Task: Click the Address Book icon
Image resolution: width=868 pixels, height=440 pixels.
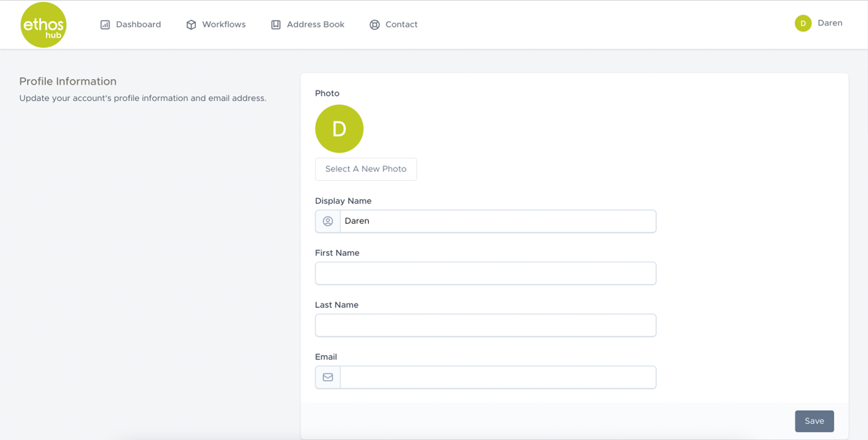Action: (276, 25)
